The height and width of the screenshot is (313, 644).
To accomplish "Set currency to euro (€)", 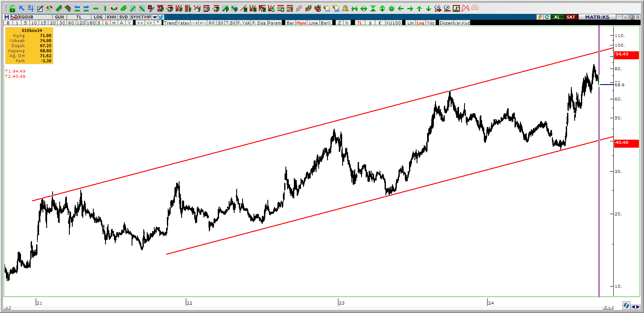I will [x=380, y=23].
